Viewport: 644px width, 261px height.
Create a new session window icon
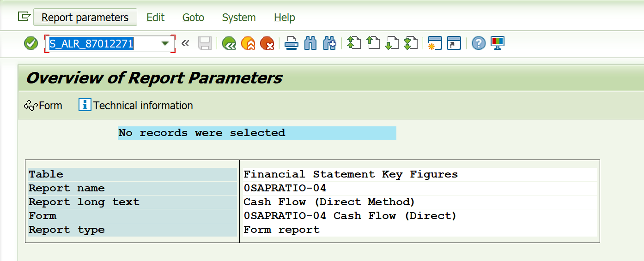tap(435, 43)
